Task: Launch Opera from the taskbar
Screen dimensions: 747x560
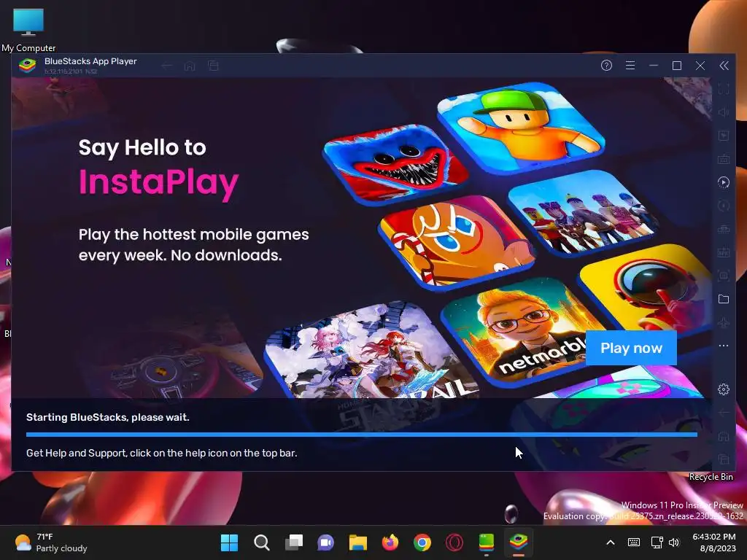Action: (454, 542)
